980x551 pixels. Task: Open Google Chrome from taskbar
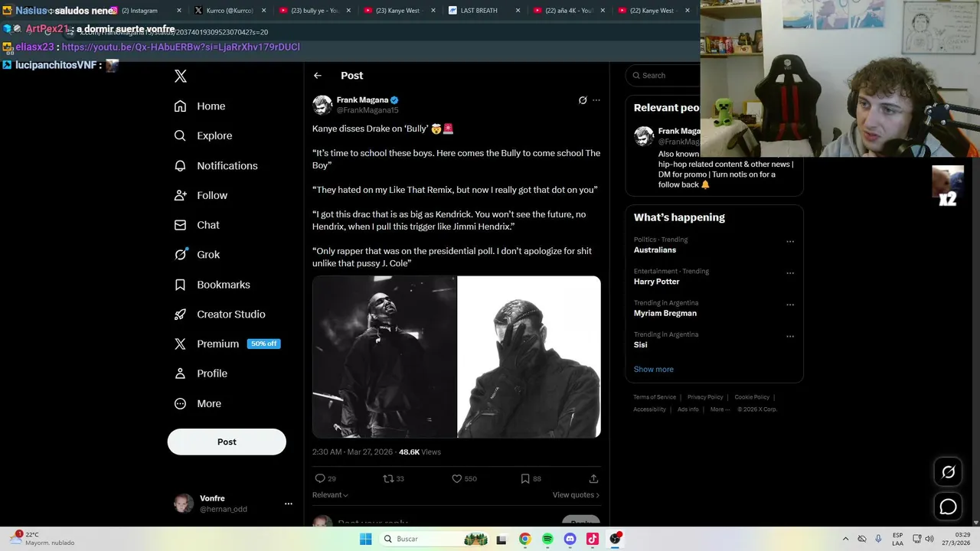524,539
